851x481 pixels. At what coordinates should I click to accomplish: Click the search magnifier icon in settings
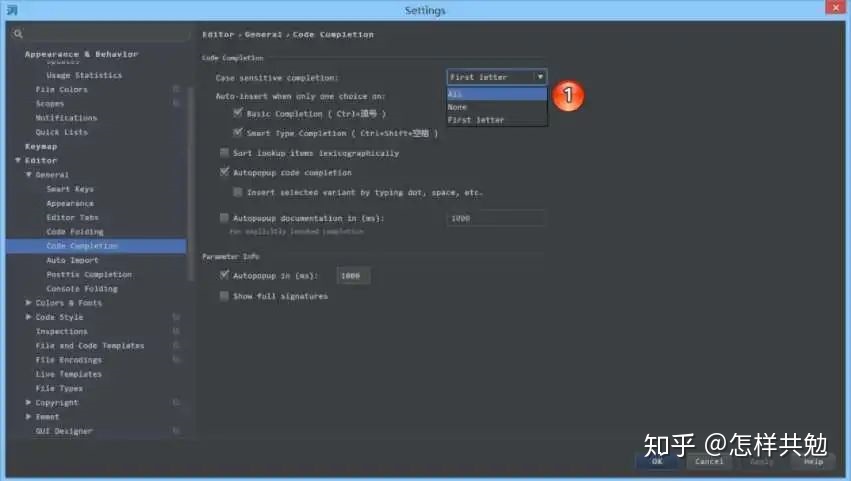point(18,34)
